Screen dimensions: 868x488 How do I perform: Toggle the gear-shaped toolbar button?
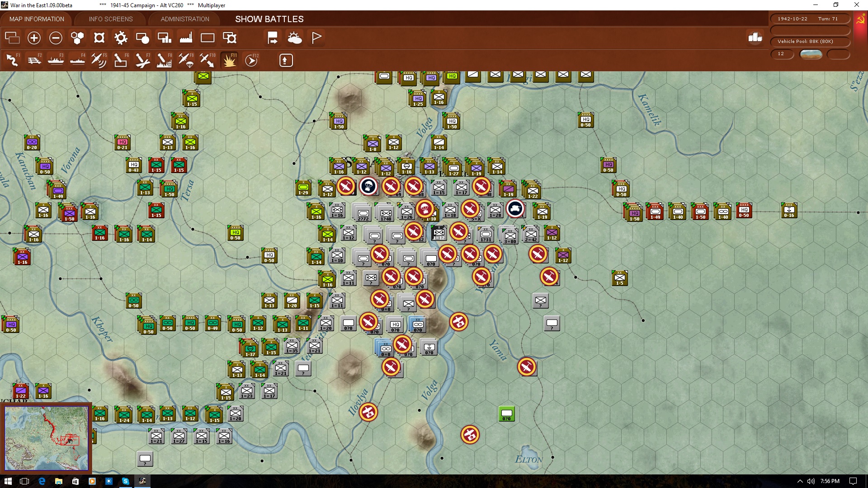coord(121,38)
